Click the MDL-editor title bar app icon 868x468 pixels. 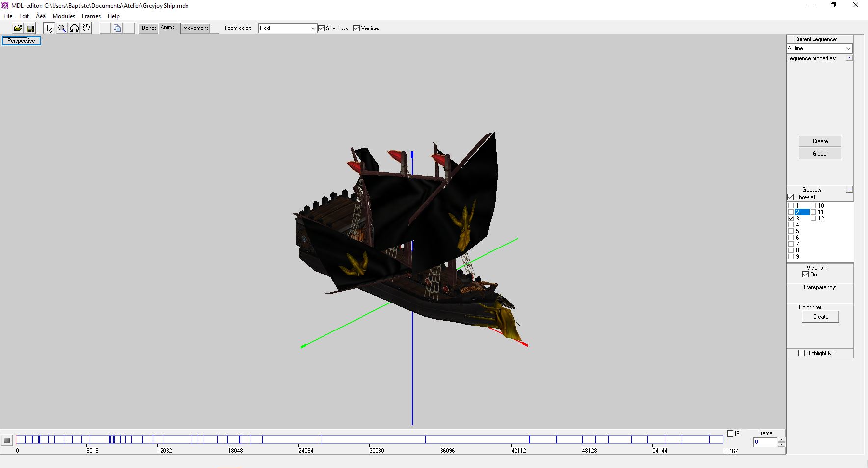pyautogui.click(x=5, y=5)
